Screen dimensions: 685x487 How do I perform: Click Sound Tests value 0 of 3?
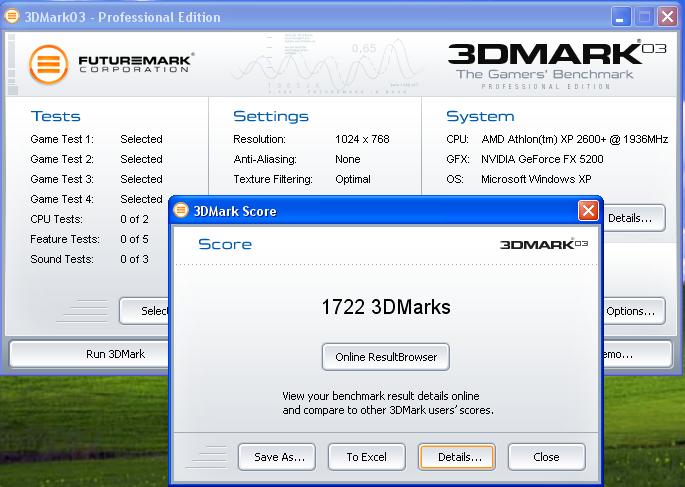pyautogui.click(x=135, y=259)
